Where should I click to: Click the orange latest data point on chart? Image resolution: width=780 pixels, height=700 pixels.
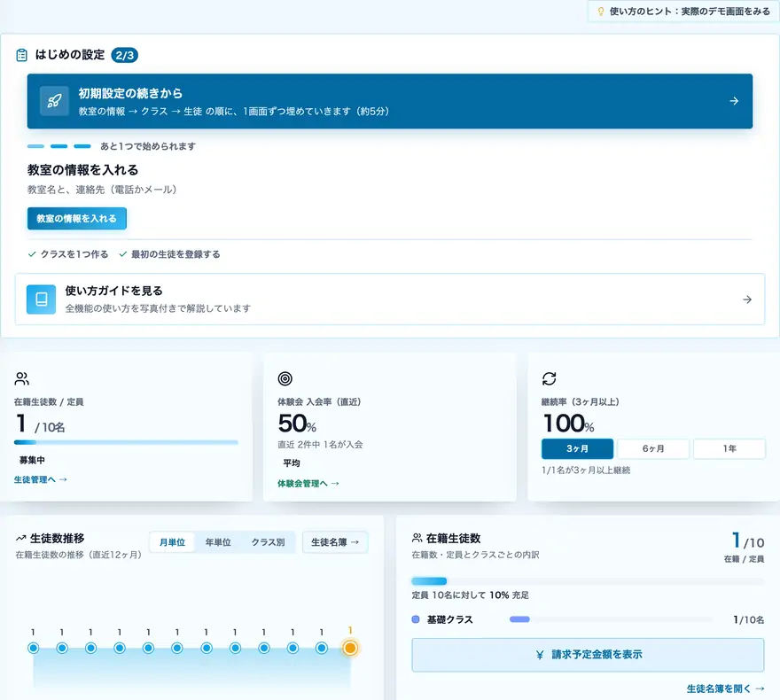(350, 648)
